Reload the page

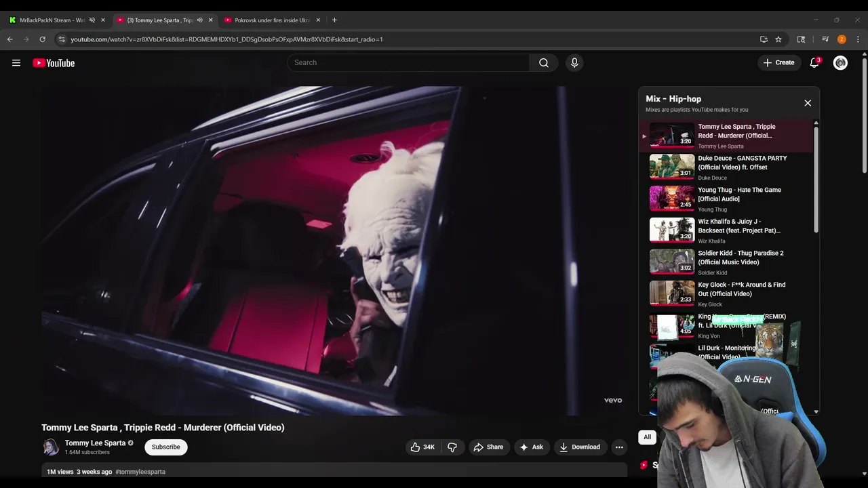pyautogui.click(x=42, y=39)
